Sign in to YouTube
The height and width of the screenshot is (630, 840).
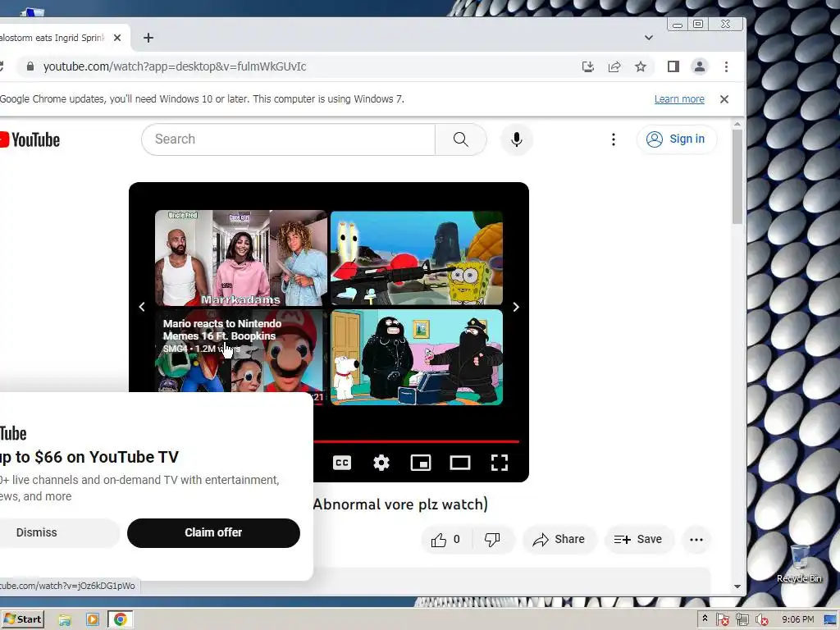click(677, 139)
